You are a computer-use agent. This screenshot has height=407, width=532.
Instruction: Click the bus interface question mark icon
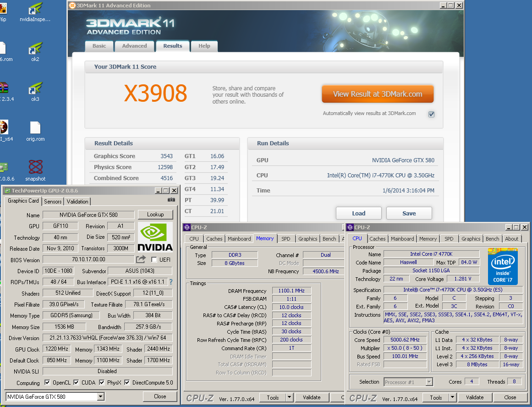point(171,282)
